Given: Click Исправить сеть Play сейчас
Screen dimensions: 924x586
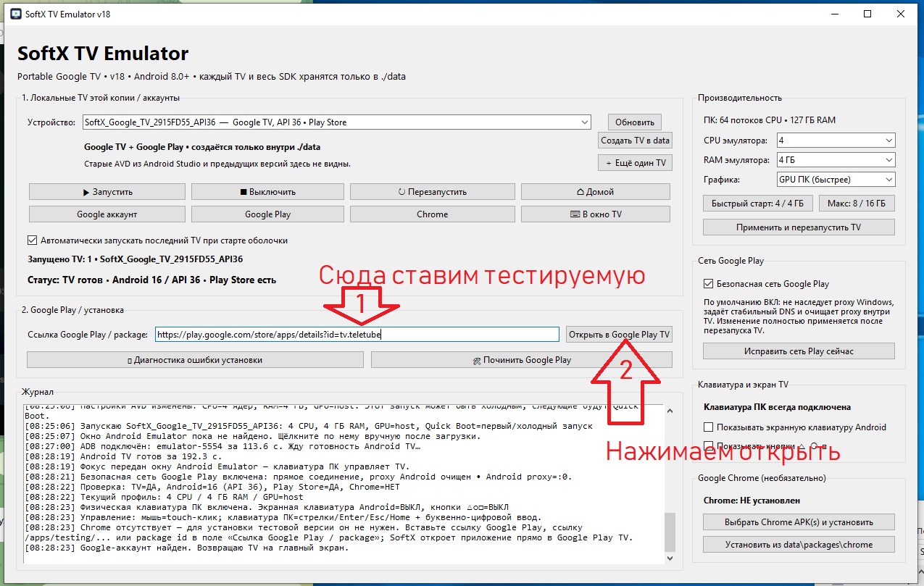Looking at the screenshot, I should 799,351.
